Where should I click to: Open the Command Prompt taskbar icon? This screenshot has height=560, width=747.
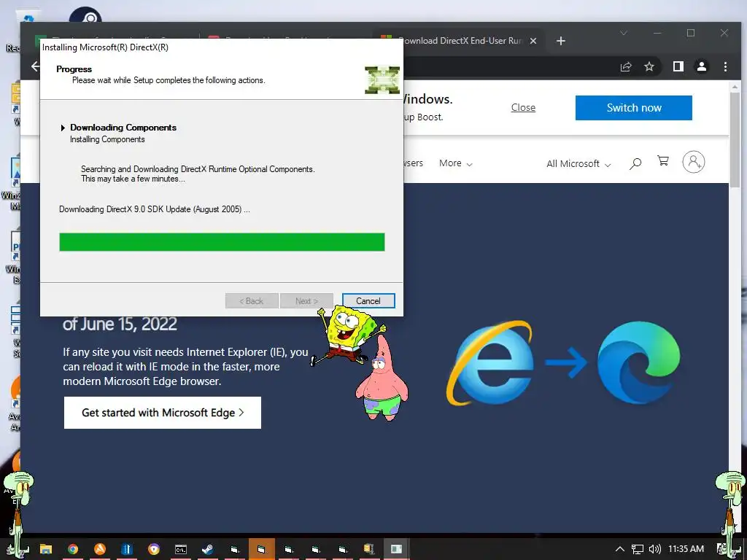(x=181, y=549)
